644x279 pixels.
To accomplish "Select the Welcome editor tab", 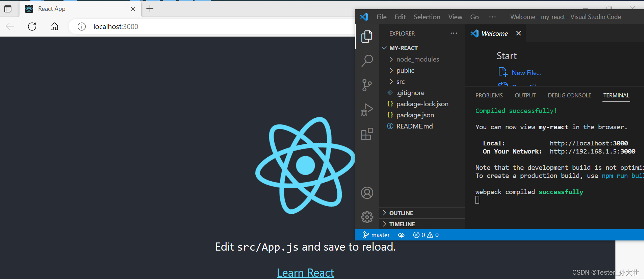I will 495,33.
